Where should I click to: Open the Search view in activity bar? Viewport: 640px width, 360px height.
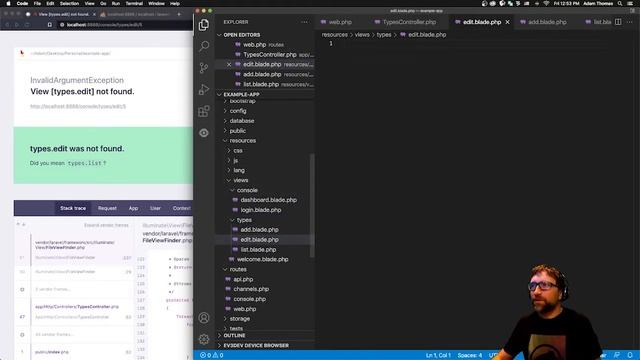click(204, 46)
